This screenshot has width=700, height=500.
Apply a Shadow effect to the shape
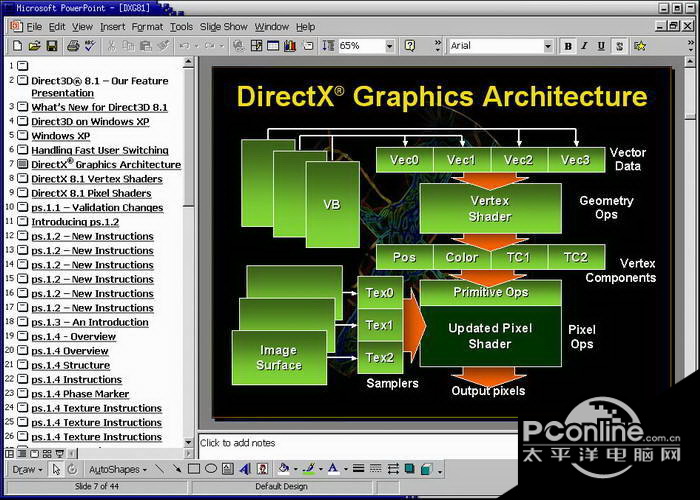point(409,469)
